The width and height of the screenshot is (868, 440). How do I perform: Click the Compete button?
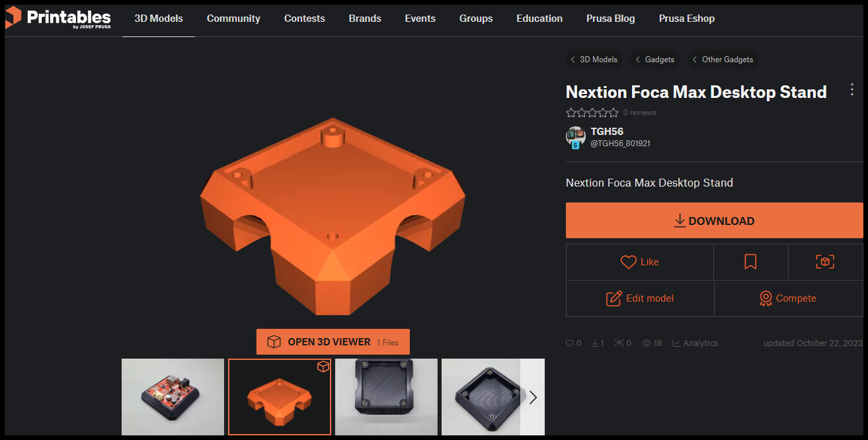coord(789,298)
